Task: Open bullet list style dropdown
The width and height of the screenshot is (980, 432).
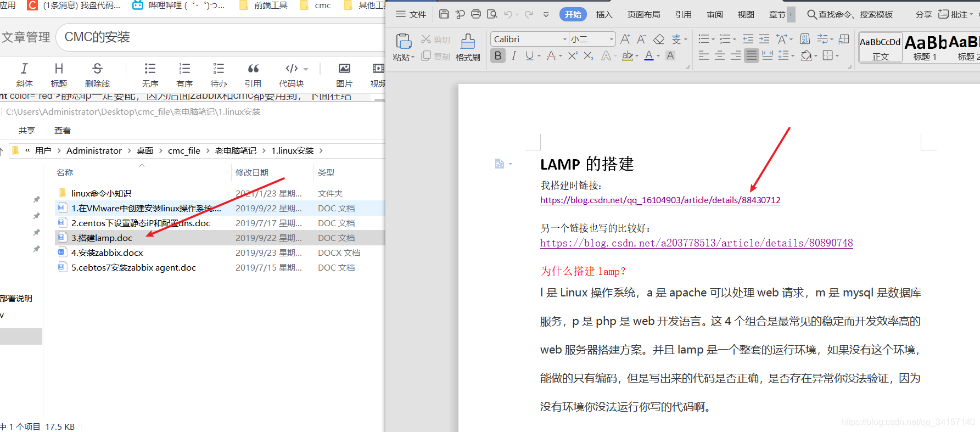Action: tap(713, 40)
